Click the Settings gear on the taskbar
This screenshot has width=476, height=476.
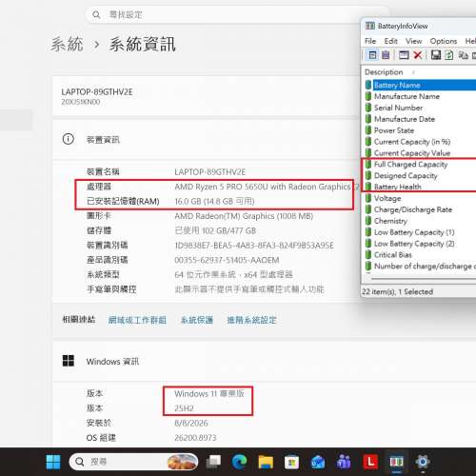tap(423, 462)
